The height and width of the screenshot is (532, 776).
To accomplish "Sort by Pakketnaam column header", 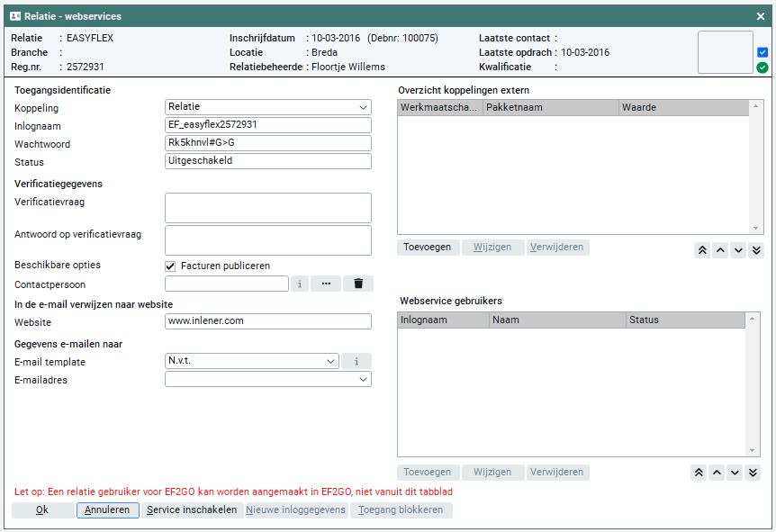I will (550, 108).
